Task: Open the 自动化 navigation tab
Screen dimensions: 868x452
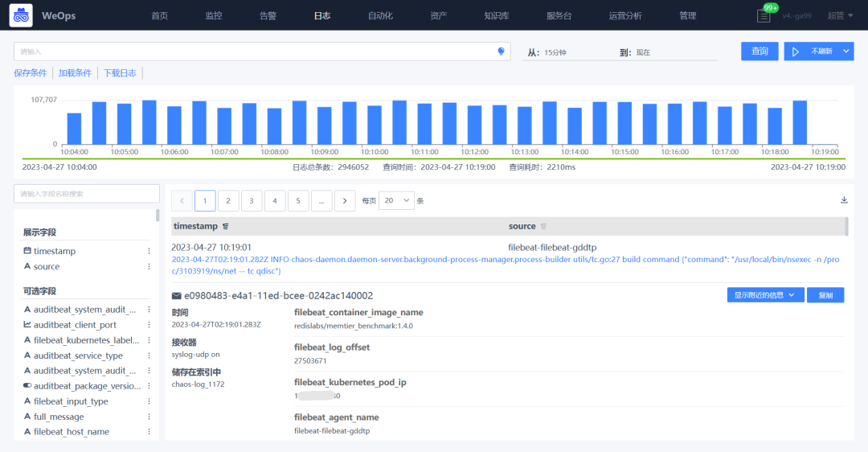Action: (x=380, y=15)
